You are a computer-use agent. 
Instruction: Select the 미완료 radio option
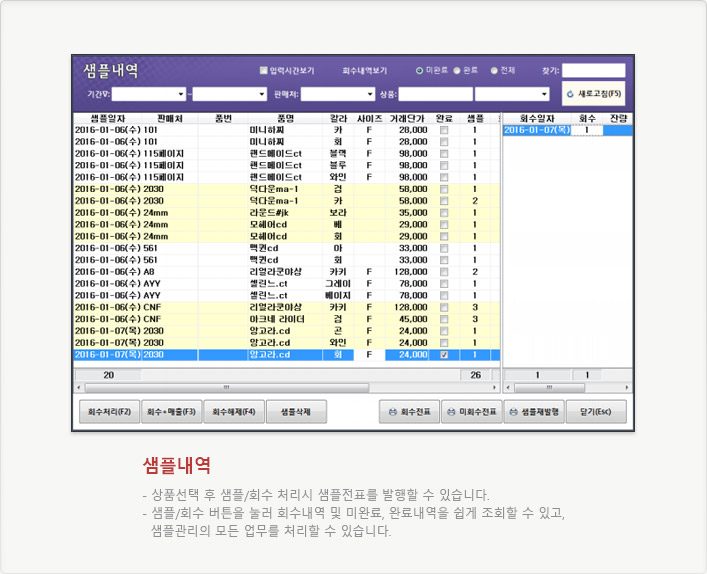419,70
